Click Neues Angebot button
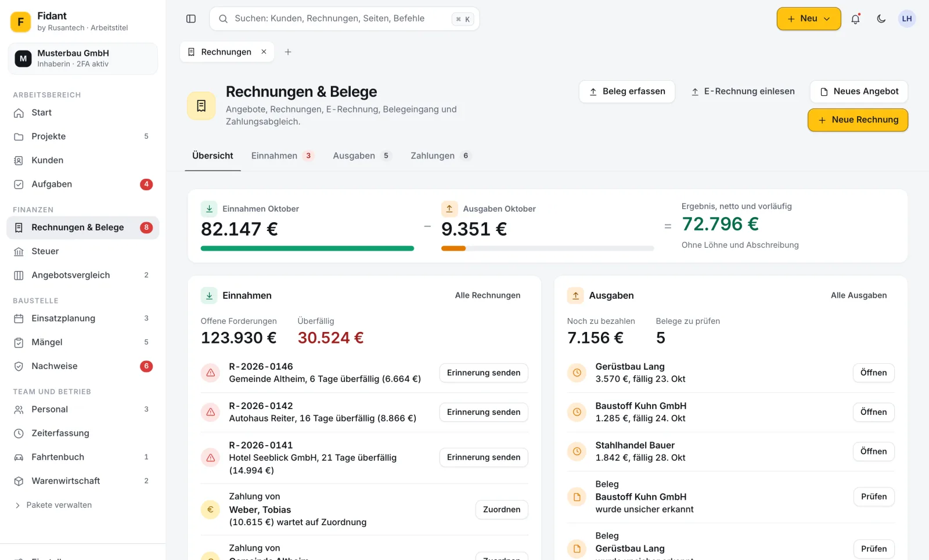Viewport: 929px width, 560px height. click(859, 92)
